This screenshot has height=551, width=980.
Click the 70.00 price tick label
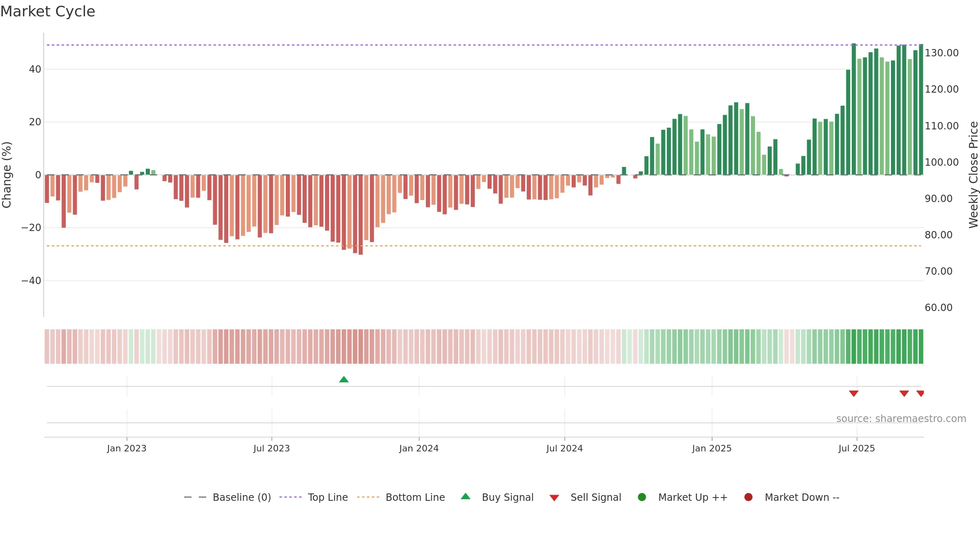pos(938,271)
